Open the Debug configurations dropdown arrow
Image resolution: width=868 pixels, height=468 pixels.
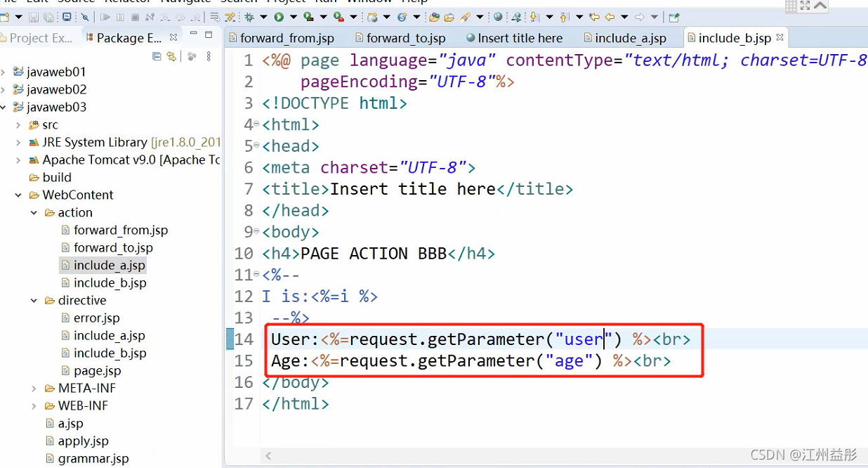pyautogui.click(x=263, y=17)
